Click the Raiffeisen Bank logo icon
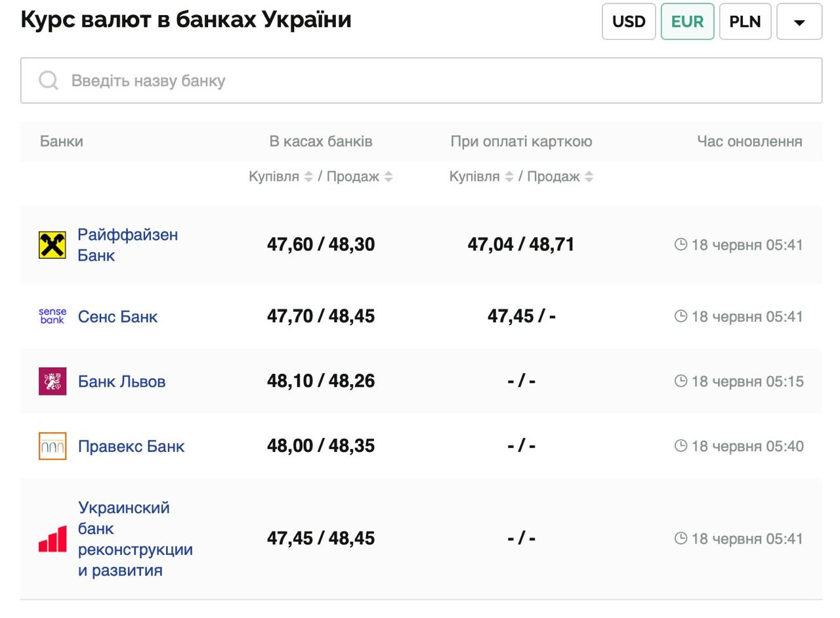Screen dimensions: 840x618 [52, 245]
